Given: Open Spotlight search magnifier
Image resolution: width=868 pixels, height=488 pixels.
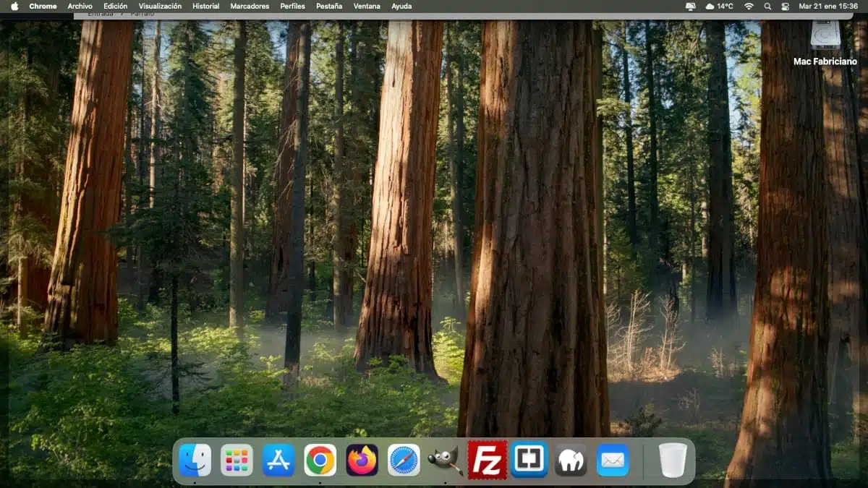Looking at the screenshot, I should [767, 6].
